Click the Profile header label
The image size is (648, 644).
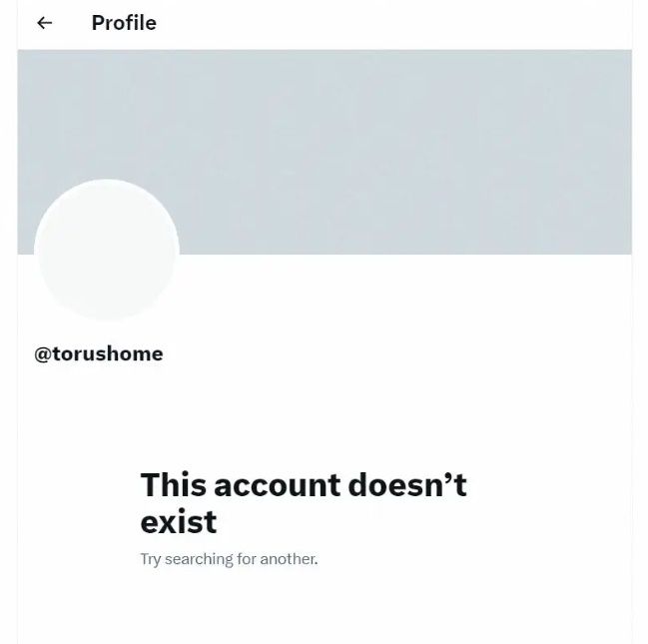pos(124,23)
